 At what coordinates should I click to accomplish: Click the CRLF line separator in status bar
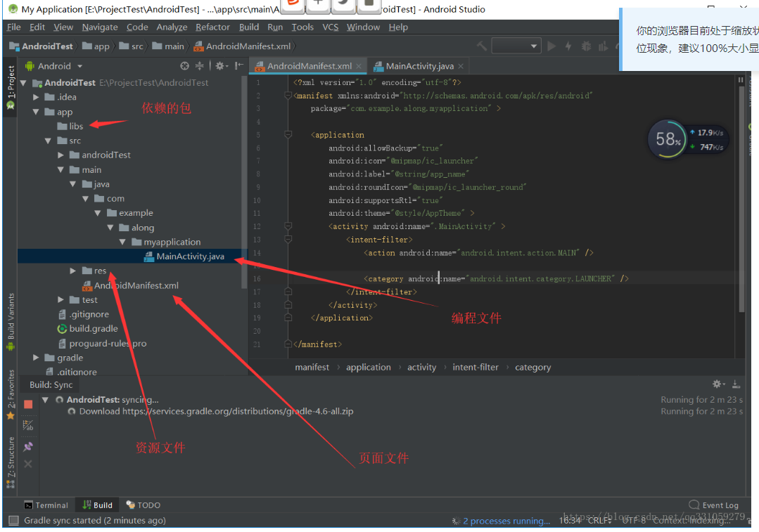coord(599,521)
